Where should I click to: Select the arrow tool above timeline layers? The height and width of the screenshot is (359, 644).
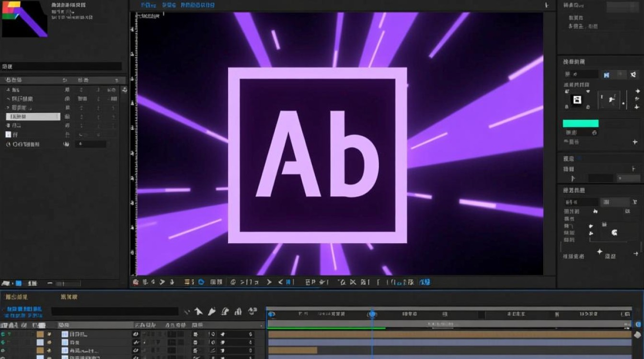[x=198, y=312]
